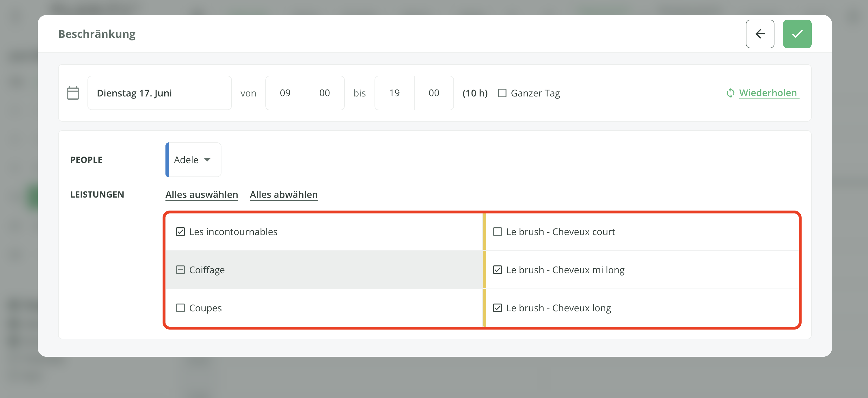Click the dropdown arrow next to Adele
Image resolution: width=868 pixels, height=398 pixels.
[208, 160]
